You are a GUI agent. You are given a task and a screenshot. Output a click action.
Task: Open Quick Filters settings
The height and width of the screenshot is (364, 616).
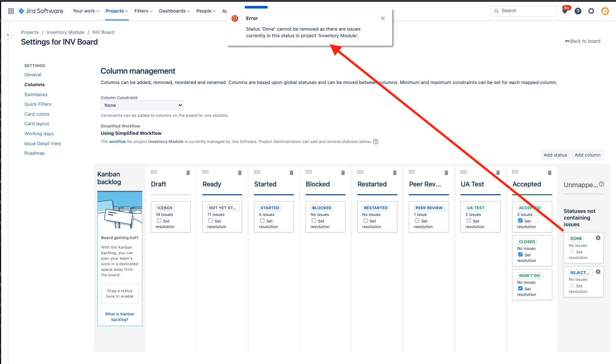click(x=38, y=104)
